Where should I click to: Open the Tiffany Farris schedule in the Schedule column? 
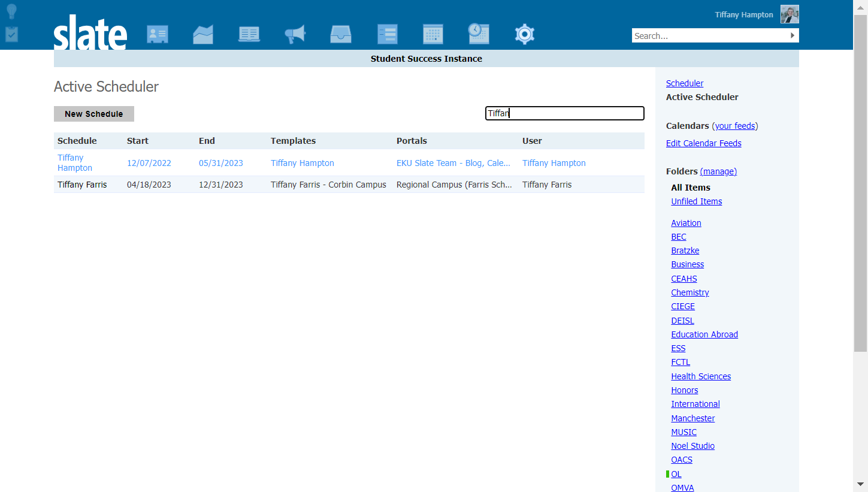[82, 185]
